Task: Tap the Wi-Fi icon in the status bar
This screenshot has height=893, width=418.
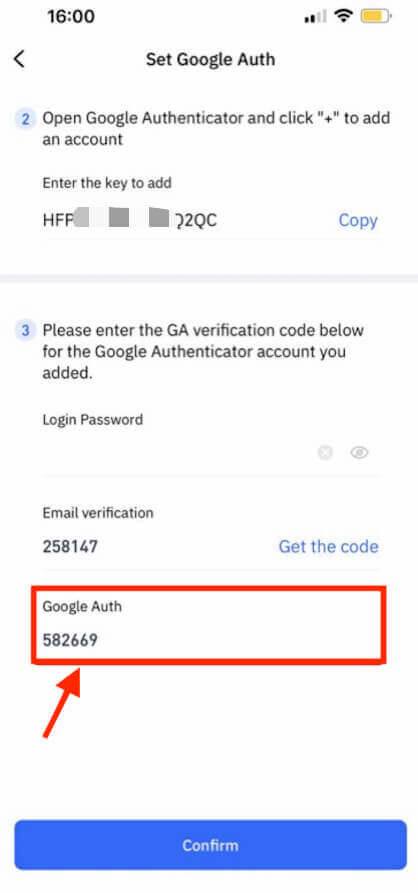Action: pos(343,16)
